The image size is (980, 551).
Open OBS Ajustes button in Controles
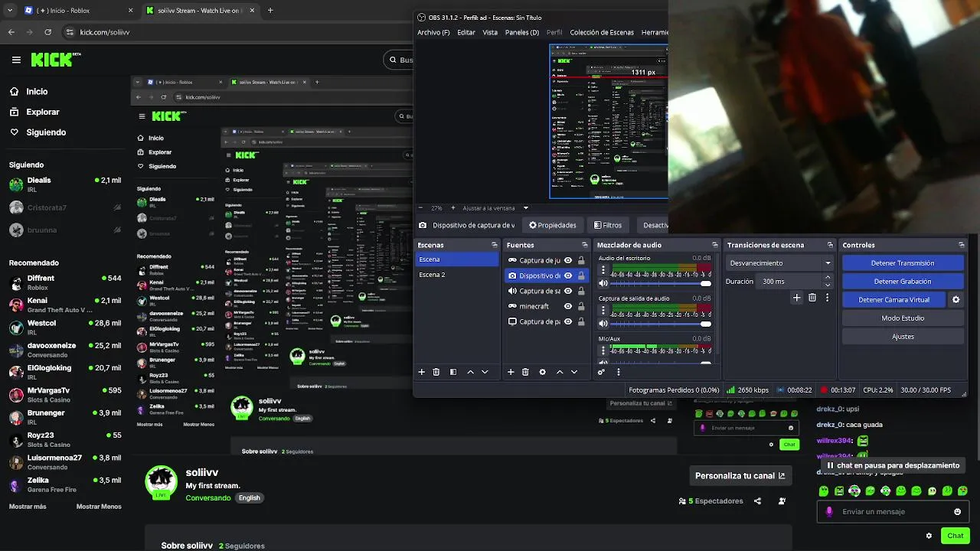(903, 337)
